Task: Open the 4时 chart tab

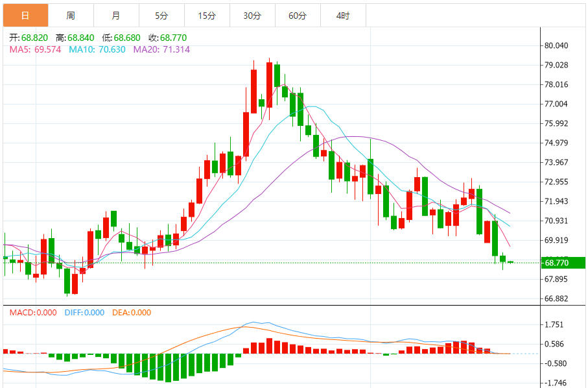Action: [343, 16]
